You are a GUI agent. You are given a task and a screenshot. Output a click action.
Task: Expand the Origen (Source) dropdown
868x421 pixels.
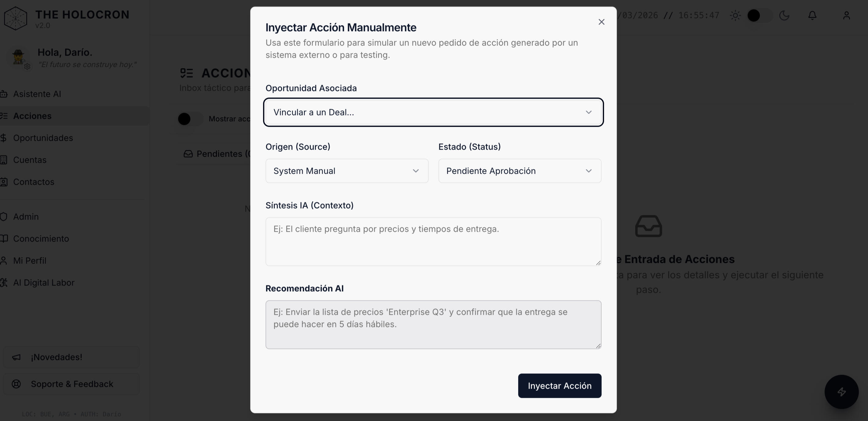[x=347, y=171]
